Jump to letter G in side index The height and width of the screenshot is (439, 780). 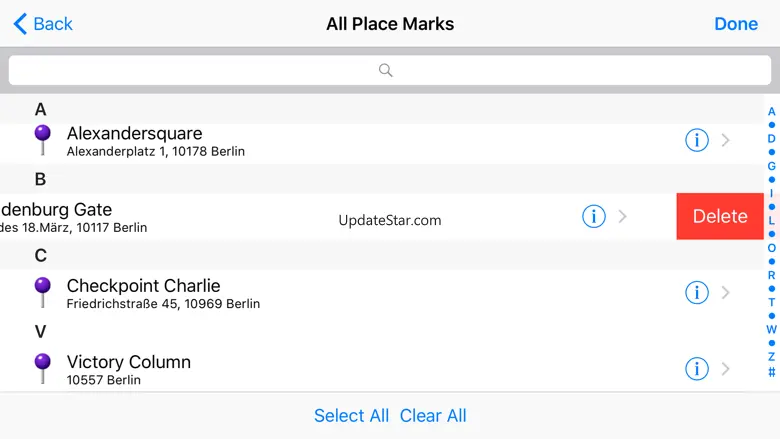(771, 166)
